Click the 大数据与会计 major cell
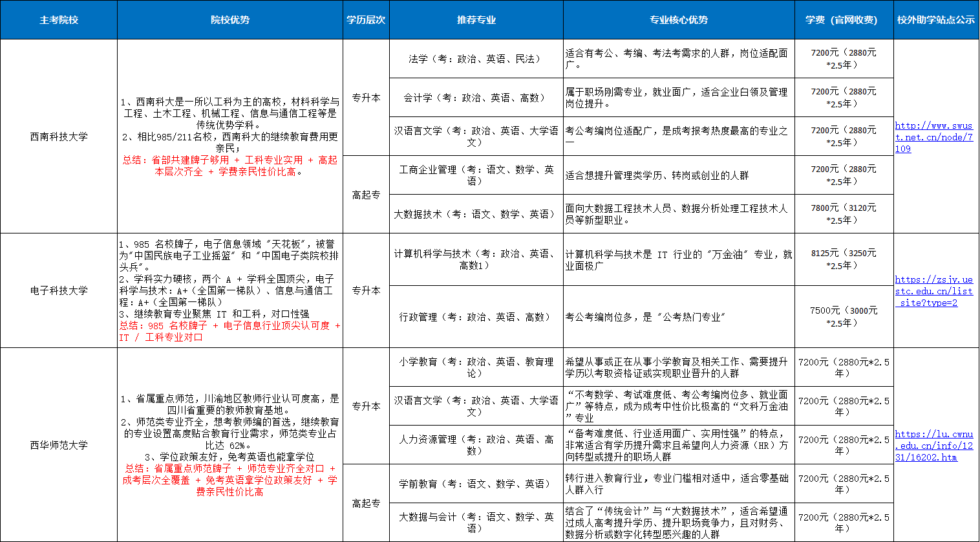This screenshot has width=980, height=542. 476,523
